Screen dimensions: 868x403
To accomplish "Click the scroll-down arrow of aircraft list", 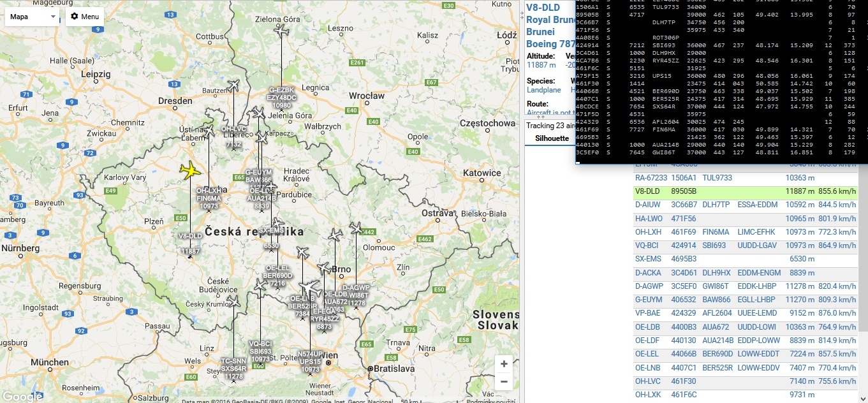I will pos(863,398).
